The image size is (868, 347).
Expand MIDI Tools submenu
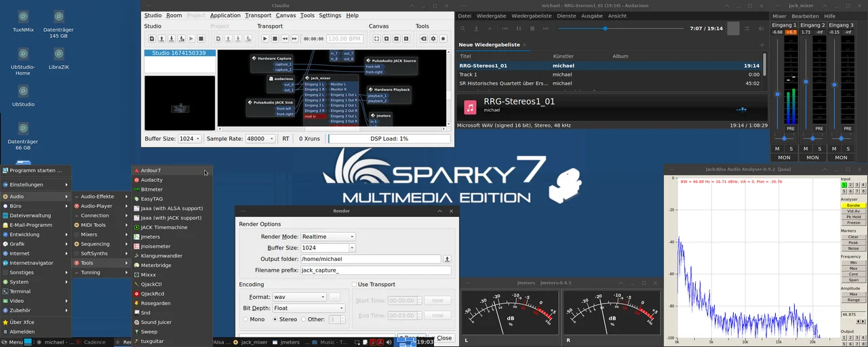(x=100, y=225)
